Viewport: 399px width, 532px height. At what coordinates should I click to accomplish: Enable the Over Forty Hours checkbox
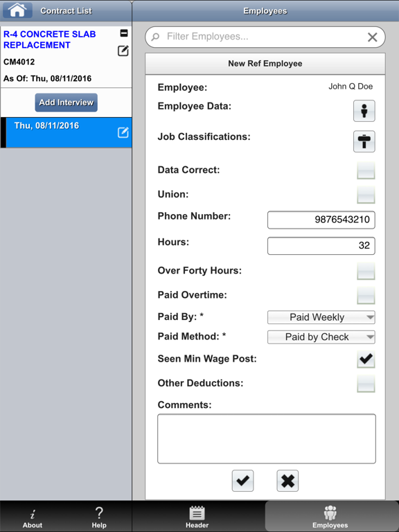(366, 271)
